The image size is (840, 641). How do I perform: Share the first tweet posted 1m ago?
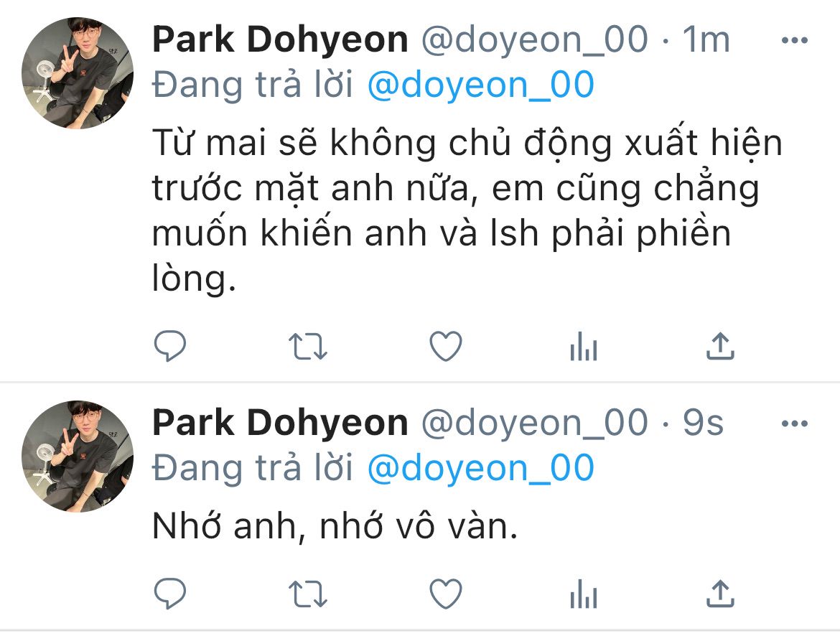[720, 345]
